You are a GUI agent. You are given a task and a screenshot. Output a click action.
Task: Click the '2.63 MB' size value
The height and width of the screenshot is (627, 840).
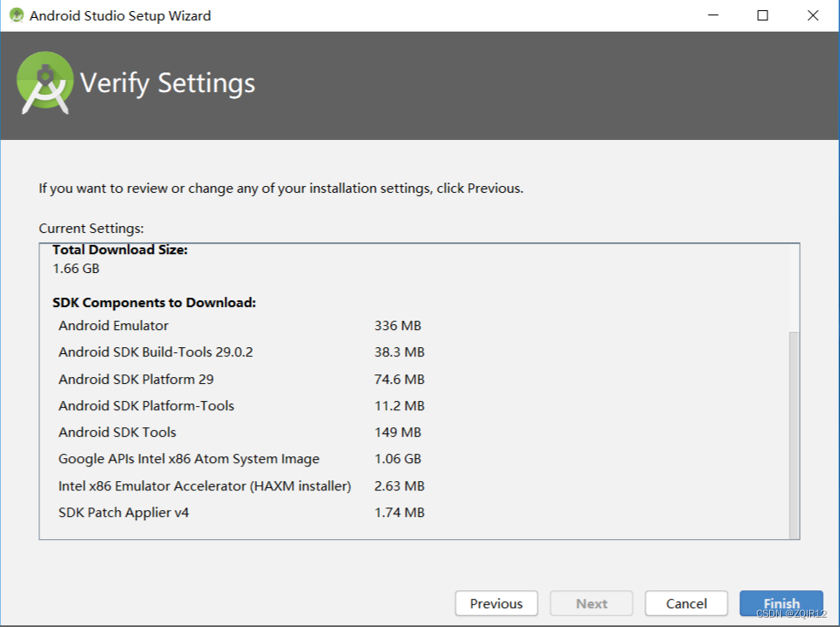(400, 485)
